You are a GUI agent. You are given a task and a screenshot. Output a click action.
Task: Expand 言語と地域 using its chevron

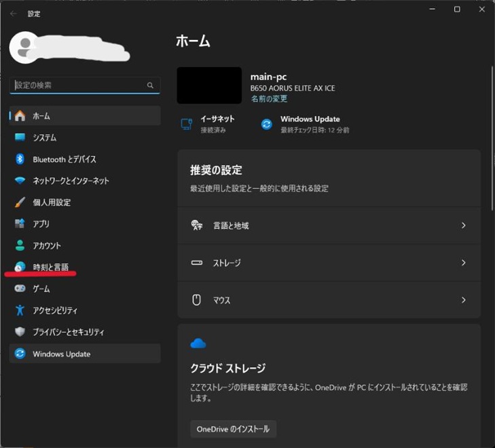point(464,225)
